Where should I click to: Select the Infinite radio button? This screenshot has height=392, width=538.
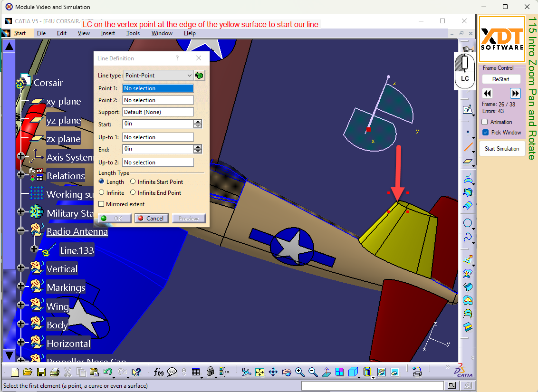[101, 192]
